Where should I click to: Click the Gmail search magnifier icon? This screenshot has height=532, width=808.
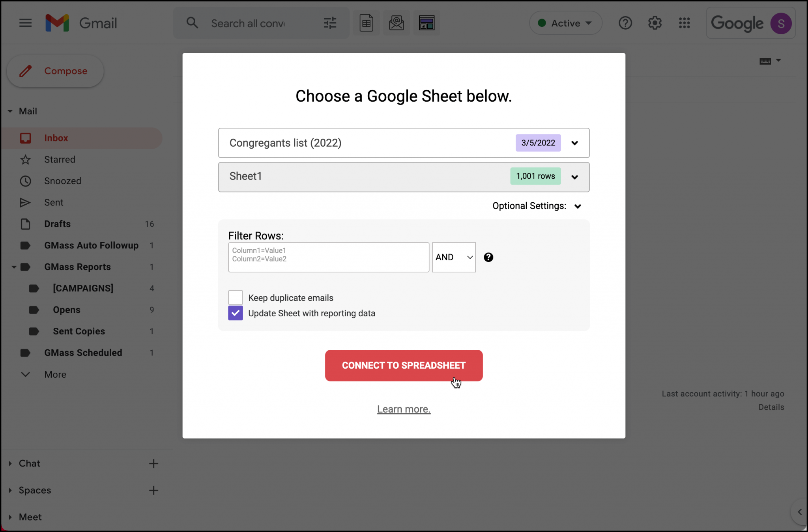[x=192, y=23]
